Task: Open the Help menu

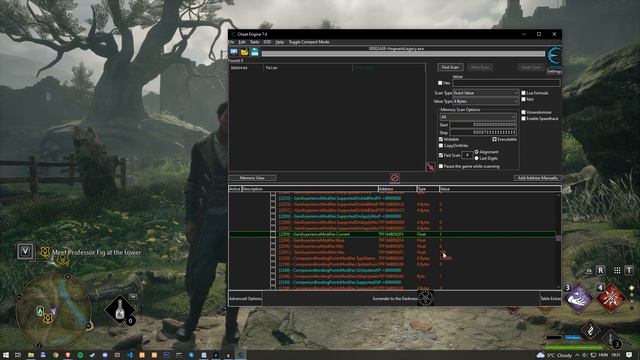Action: [280, 42]
